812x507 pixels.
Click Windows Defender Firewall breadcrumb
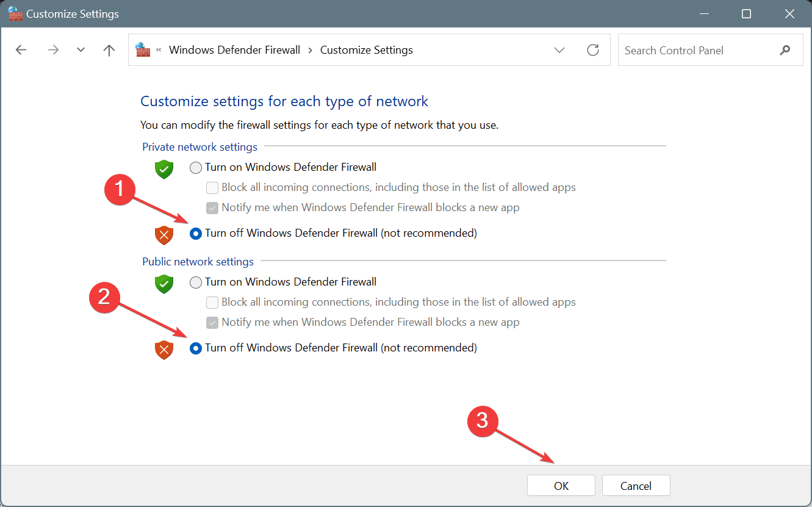[x=235, y=50]
